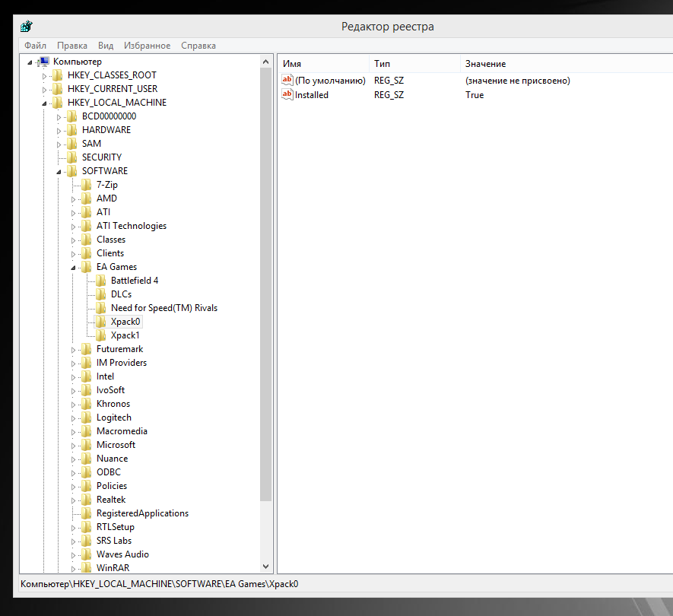Screen dimensions: 673x616
Task: Select the RegisteredApplications key label
Action: [x=142, y=513]
